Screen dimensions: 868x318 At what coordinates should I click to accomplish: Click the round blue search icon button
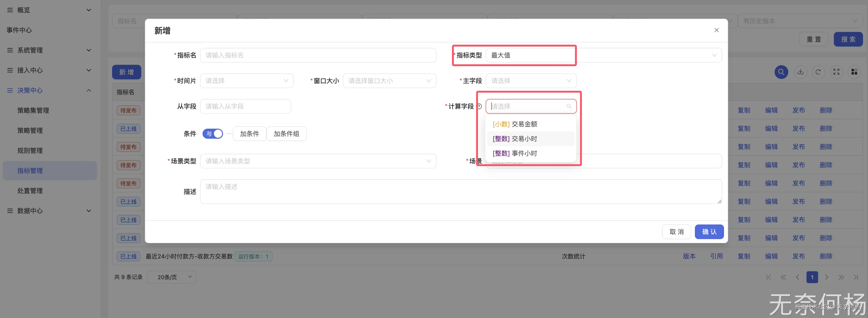click(781, 72)
